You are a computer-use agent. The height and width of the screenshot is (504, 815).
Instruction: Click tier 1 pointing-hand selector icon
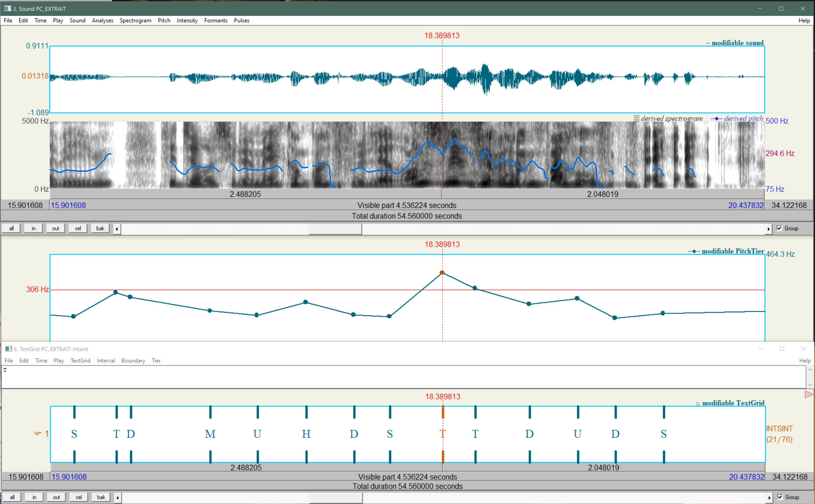(x=38, y=433)
